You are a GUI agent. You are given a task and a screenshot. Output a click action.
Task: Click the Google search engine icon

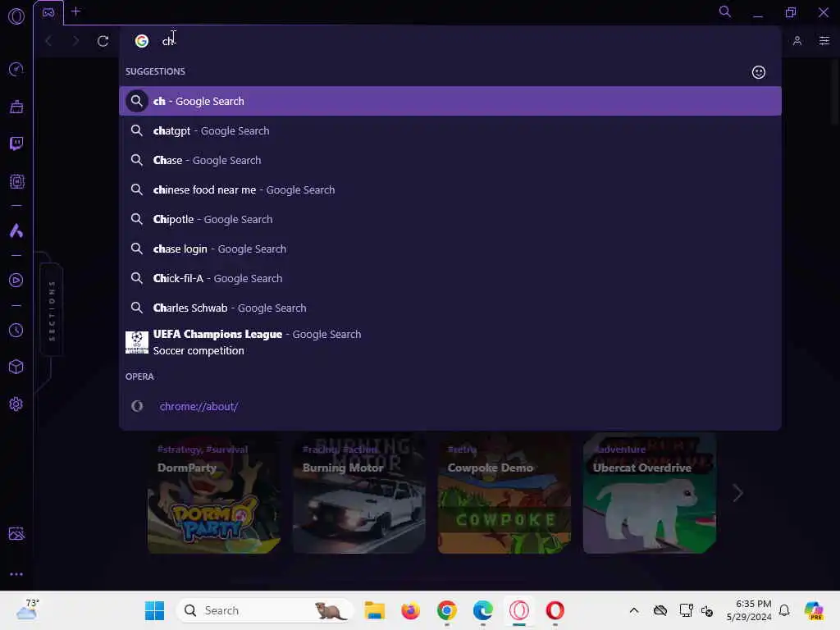coord(141,41)
